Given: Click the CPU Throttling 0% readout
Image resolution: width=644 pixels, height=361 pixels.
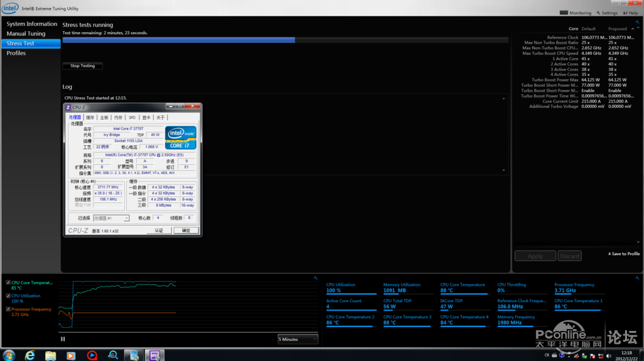Looking at the screenshot, I should 522,288.
